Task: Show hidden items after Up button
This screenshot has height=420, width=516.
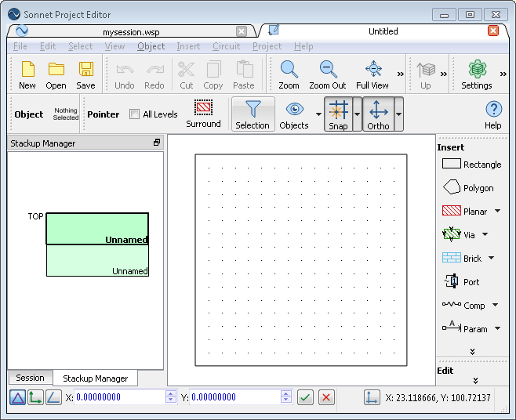Action: pyautogui.click(x=444, y=74)
